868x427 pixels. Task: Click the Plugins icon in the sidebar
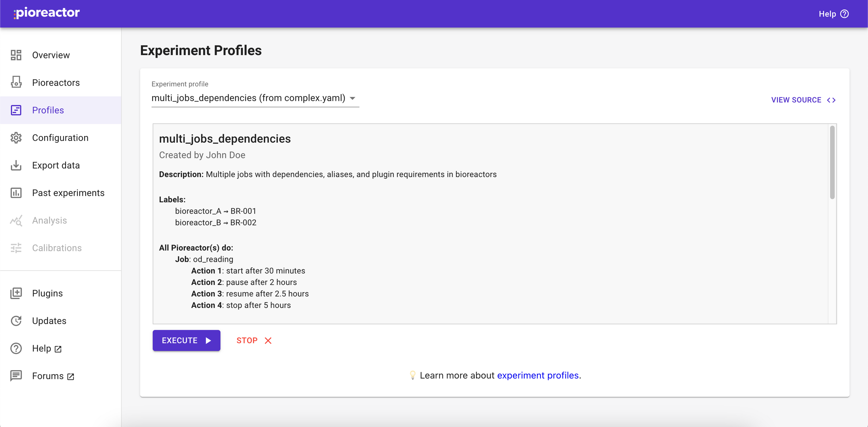tap(16, 293)
